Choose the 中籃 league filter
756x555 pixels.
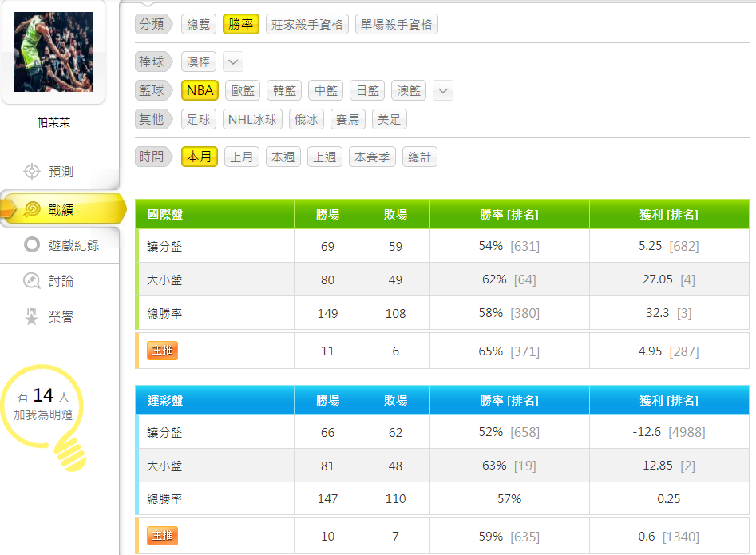pyautogui.click(x=326, y=91)
